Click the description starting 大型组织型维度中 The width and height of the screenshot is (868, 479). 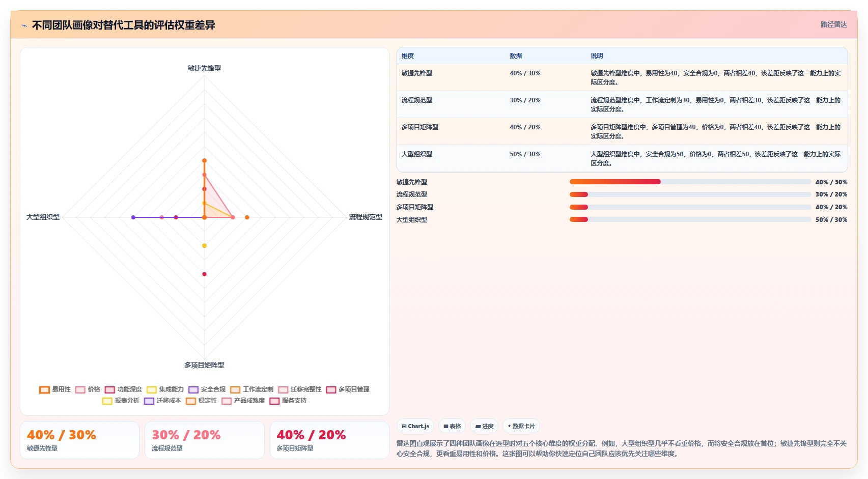[x=716, y=159]
